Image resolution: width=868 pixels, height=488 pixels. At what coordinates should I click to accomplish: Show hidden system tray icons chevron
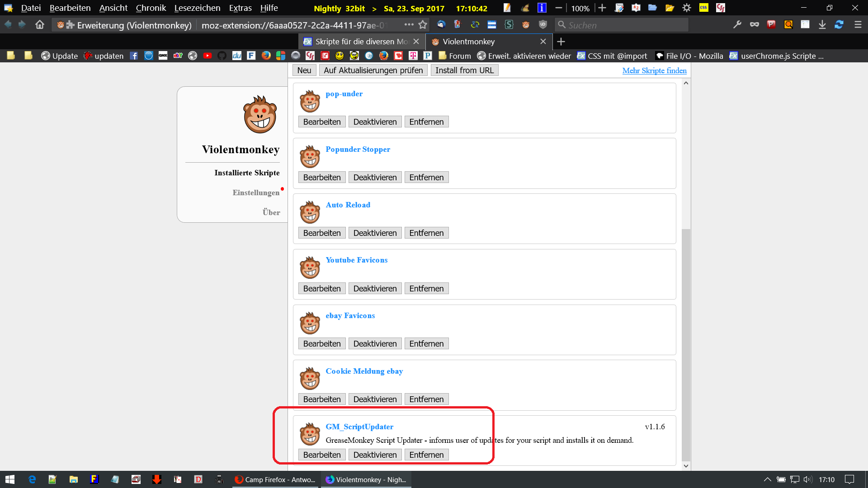pos(767,479)
